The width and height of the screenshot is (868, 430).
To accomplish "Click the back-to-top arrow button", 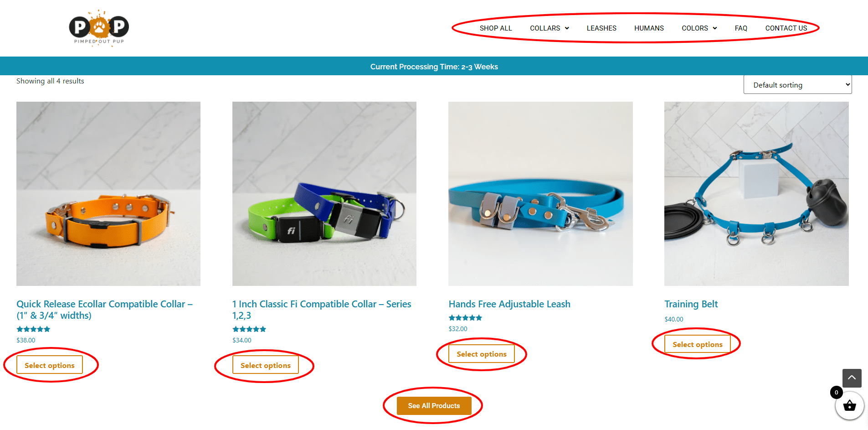I will (852, 378).
